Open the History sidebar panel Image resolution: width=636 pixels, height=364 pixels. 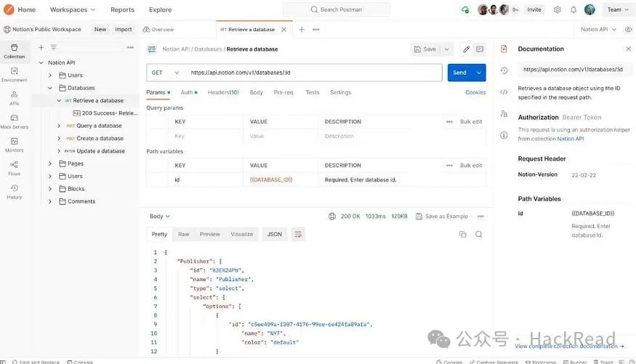(15, 192)
